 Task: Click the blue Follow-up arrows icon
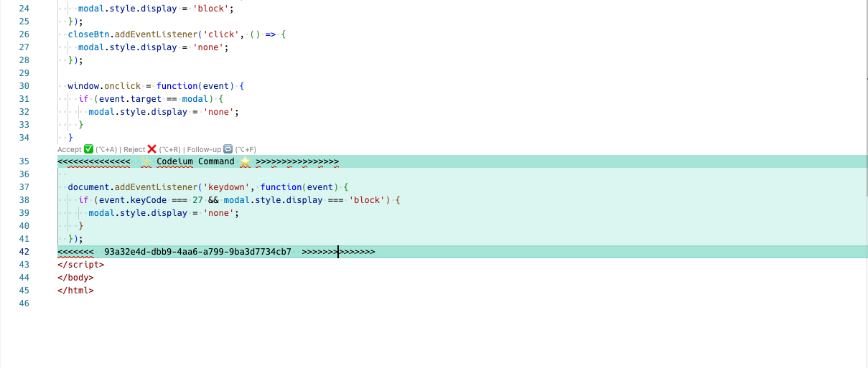pyautogui.click(x=228, y=149)
